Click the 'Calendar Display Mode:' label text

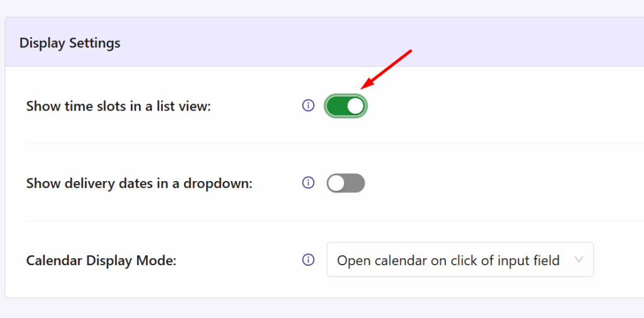tap(101, 260)
